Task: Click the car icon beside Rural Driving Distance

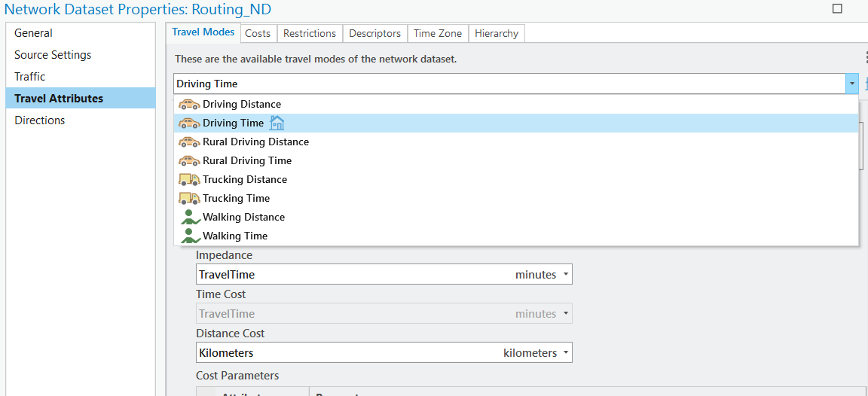Action: pos(189,142)
